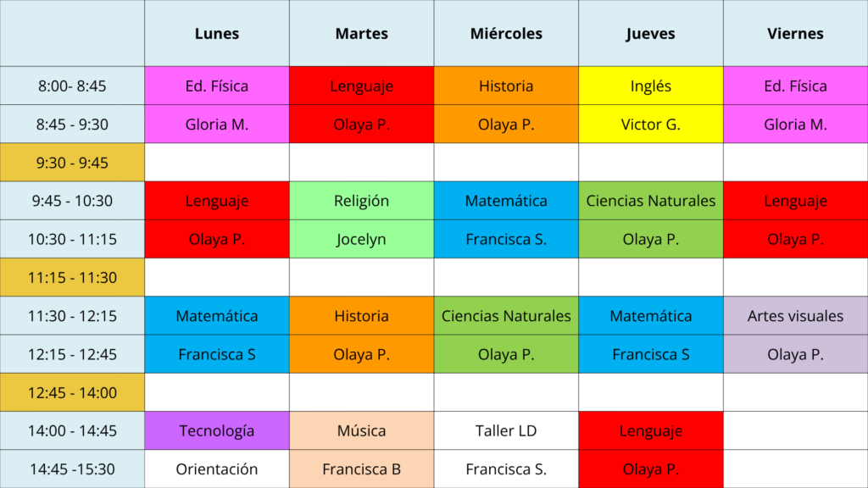This screenshot has width=868, height=488.
Task: Select the Martes column header
Action: [x=362, y=34]
